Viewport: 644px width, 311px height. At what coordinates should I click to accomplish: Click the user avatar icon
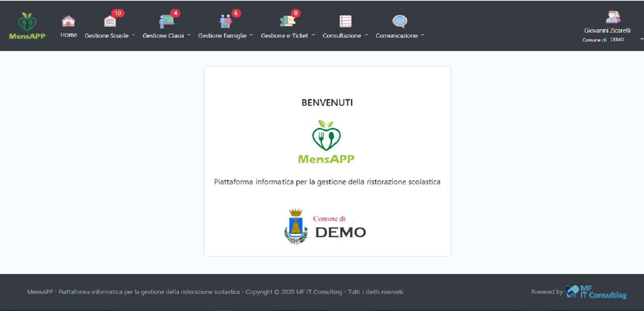pyautogui.click(x=613, y=17)
